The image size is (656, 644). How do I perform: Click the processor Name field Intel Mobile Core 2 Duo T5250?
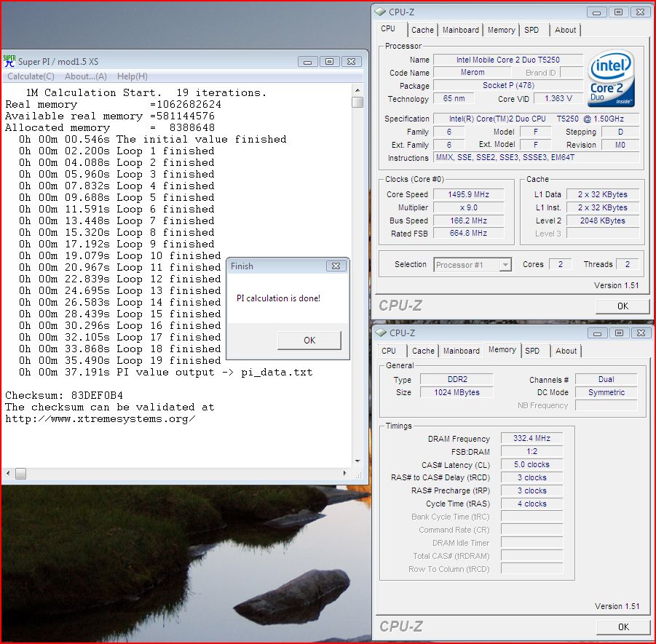(508, 60)
